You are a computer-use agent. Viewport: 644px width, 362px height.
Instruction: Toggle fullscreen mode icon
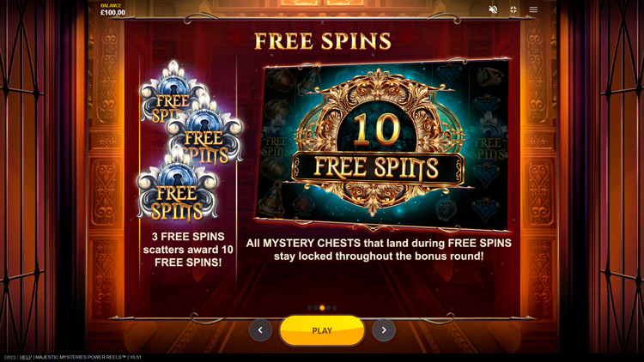[513, 9]
